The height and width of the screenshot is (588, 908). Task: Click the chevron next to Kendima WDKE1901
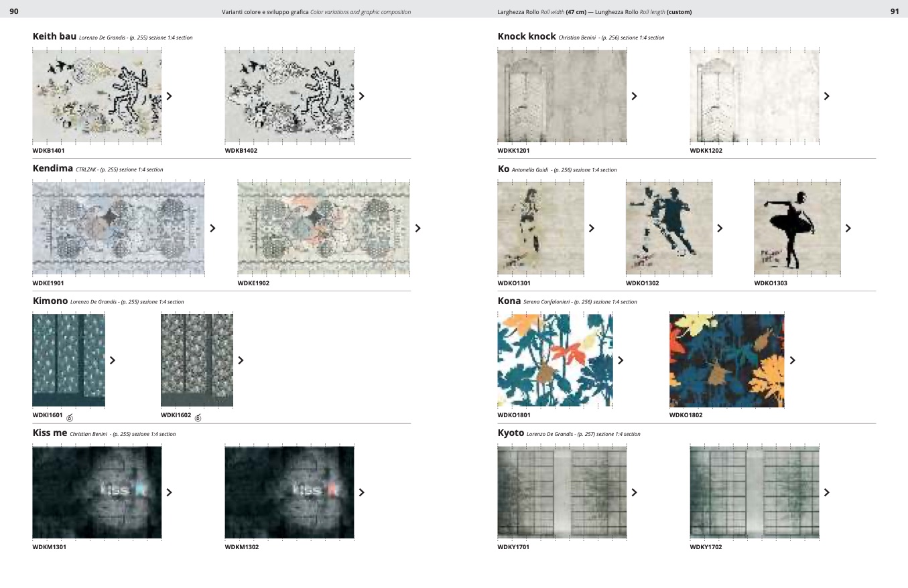coord(212,228)
